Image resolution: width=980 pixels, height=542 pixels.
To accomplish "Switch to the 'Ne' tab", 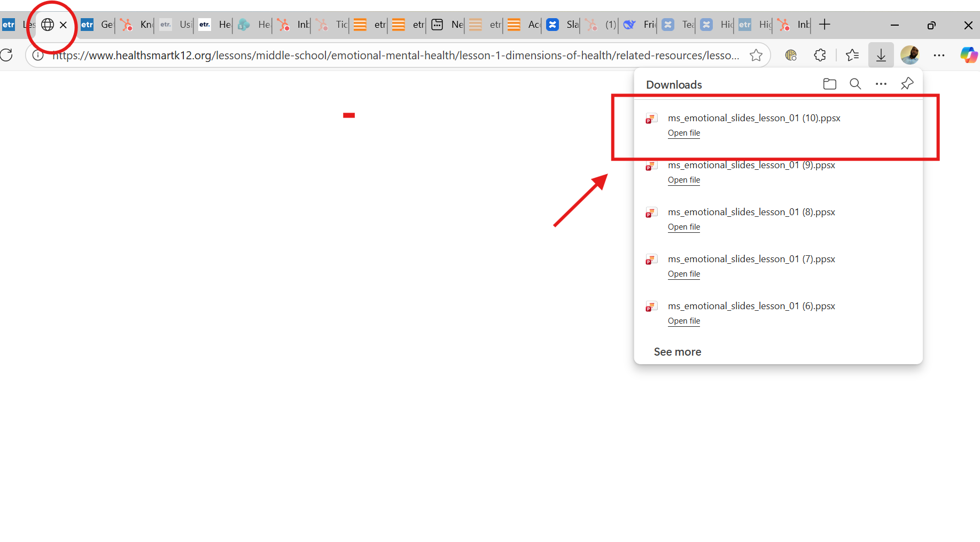I will 446,25.
